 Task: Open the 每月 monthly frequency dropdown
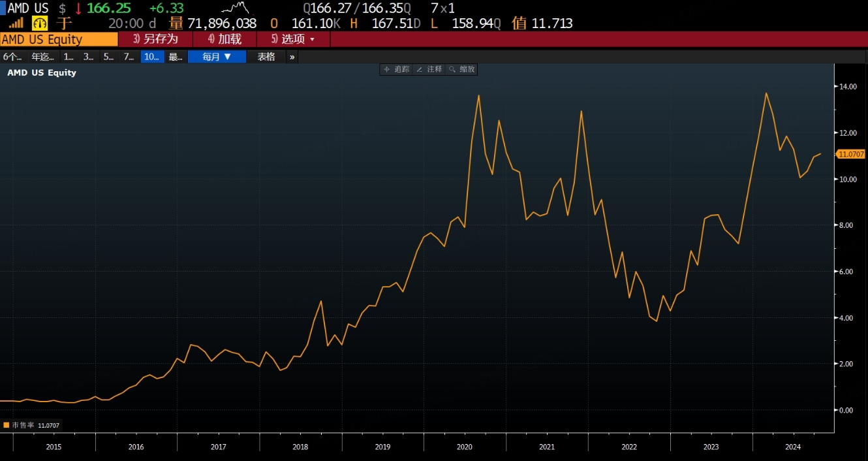coord(217,57)
